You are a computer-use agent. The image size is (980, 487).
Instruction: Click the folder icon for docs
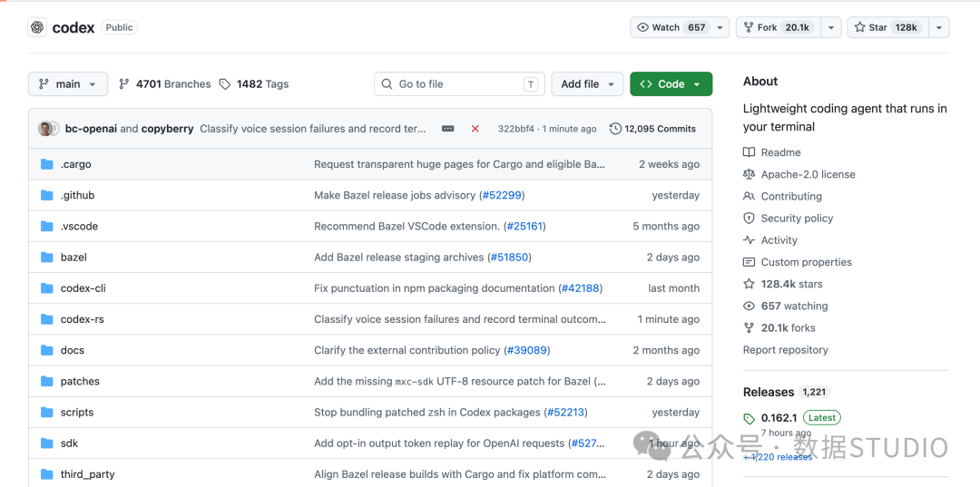click(47, 350)
